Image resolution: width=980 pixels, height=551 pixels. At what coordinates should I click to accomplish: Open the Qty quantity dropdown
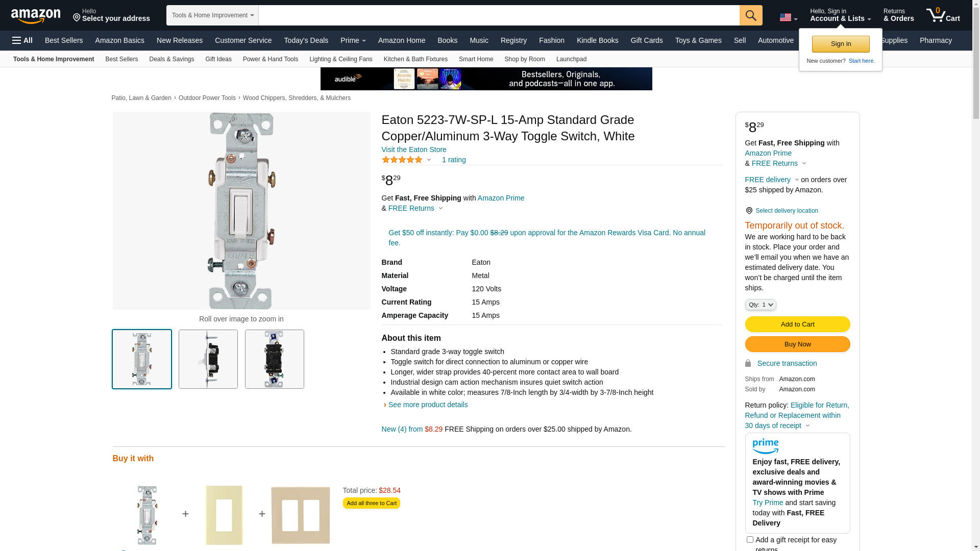[x=761, y=305]
